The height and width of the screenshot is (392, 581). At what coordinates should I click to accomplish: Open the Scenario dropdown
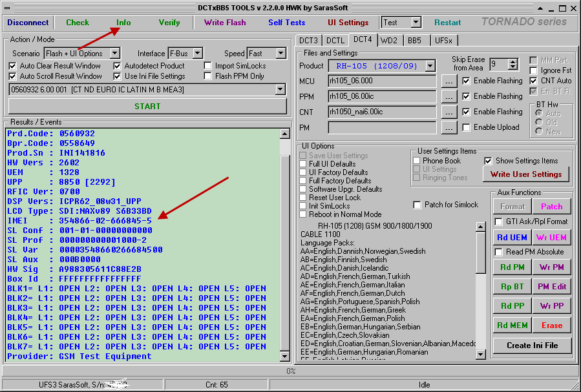pos(115,54)
